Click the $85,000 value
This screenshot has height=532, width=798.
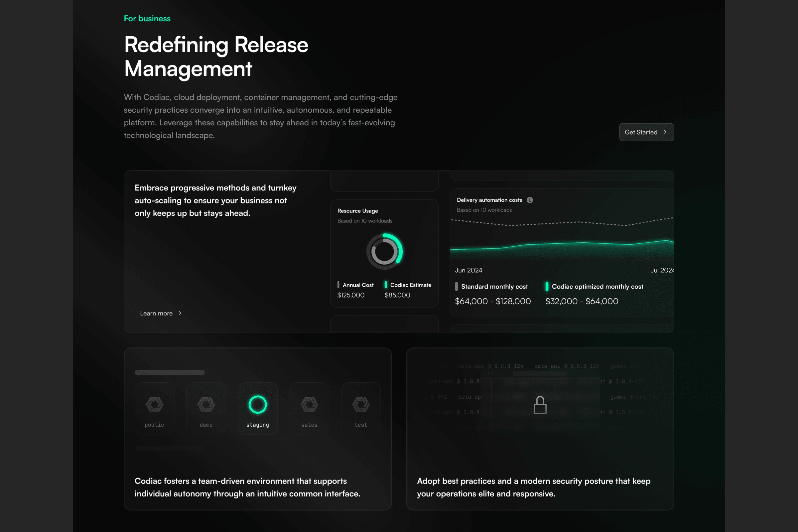397,295
